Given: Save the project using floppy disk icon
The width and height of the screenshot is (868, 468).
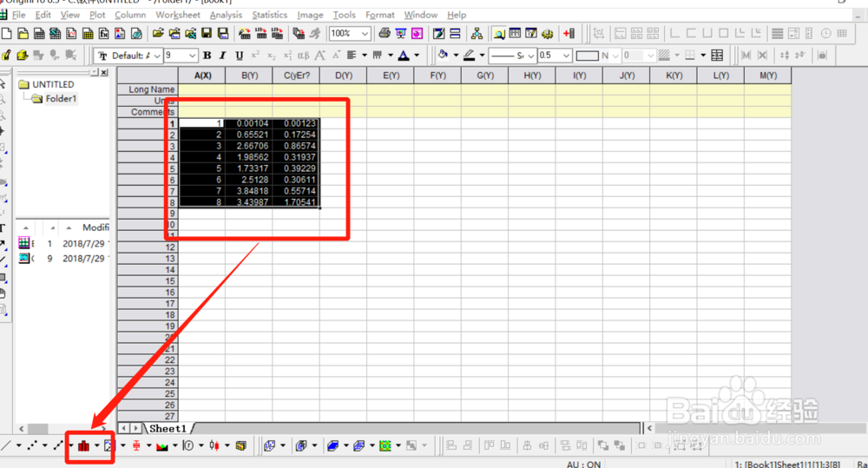Looking at the screenshot, I should tap(207, 34).
